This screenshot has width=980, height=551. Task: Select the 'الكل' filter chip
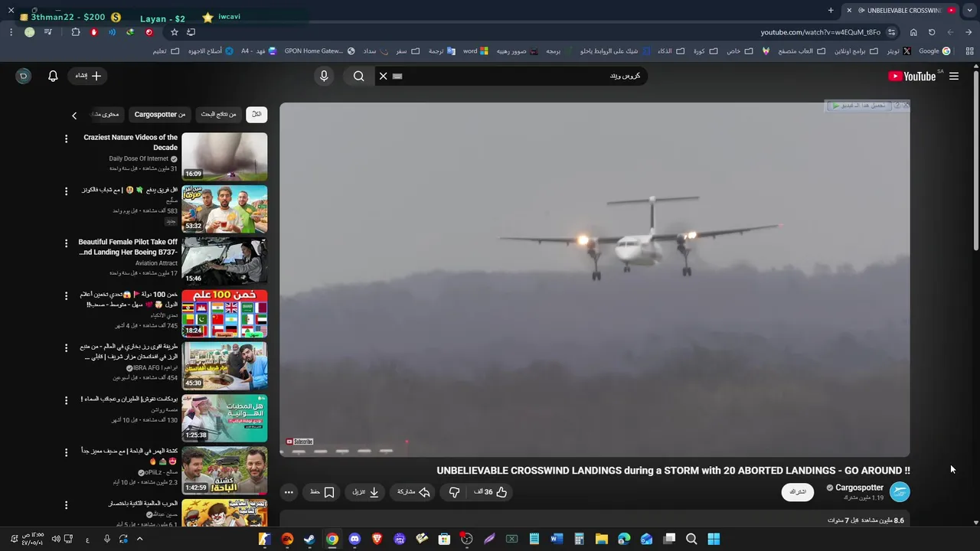(x=256, y=114)
